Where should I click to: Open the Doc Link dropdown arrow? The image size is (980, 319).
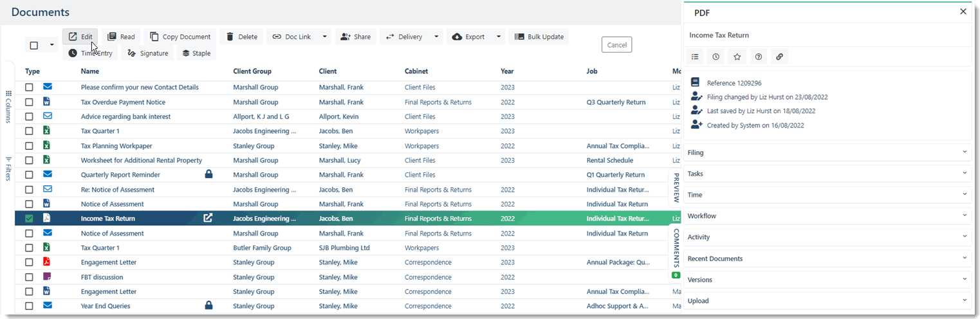pos(324,37)
